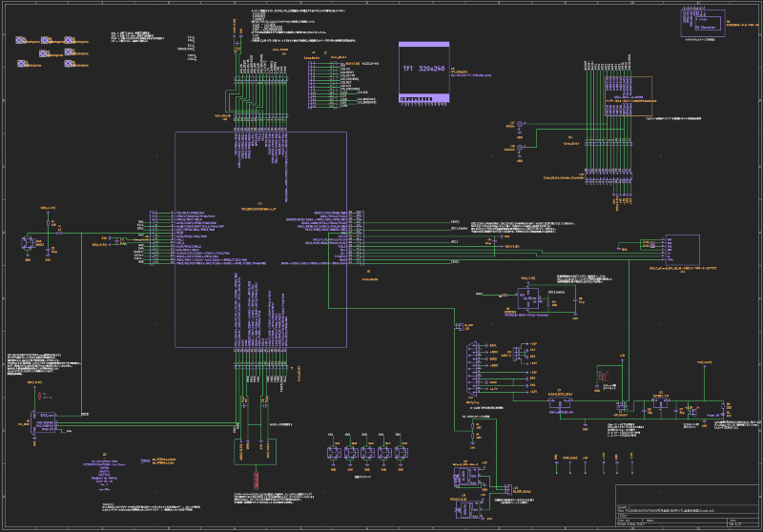Click the crystal oscillator symbol on the left
This screenshot has width=763, height=532.
[29, 244]
